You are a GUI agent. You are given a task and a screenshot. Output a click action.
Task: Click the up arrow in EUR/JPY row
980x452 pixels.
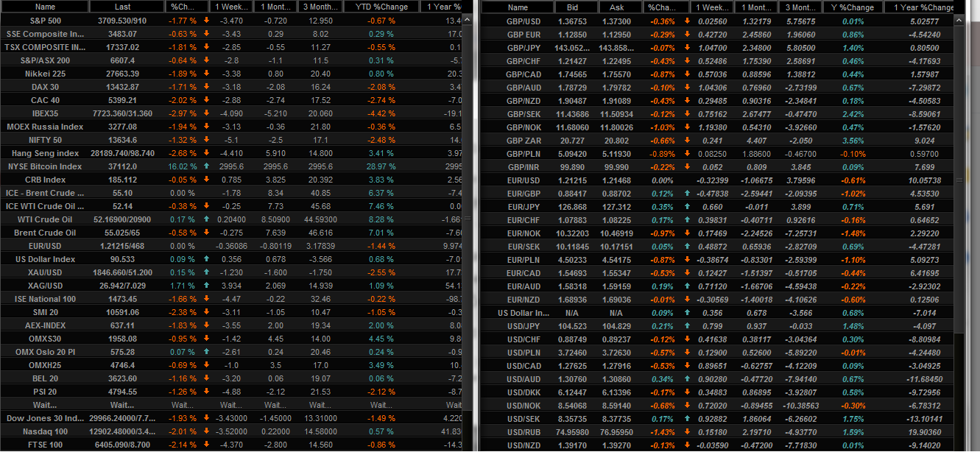(x=685, y=207)
